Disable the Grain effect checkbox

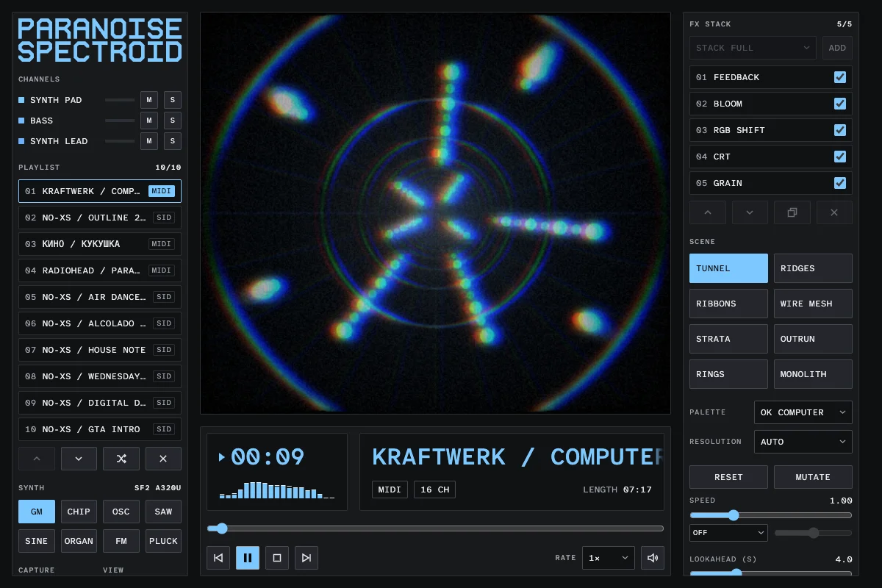click(x=840, y=183)
